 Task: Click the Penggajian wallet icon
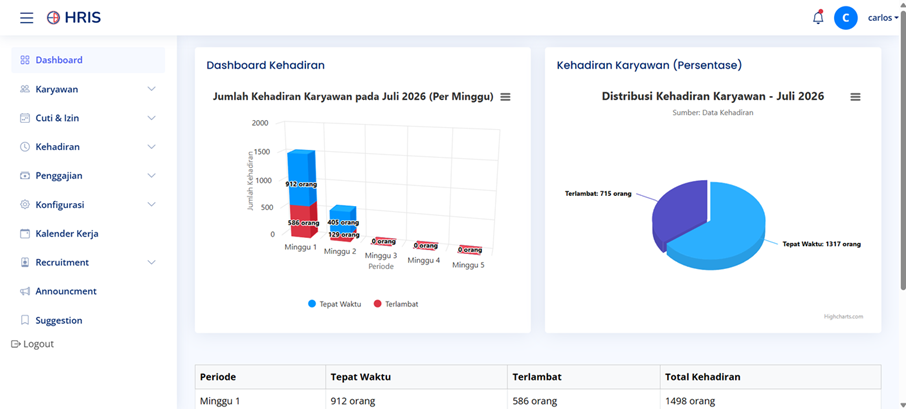tap(24, 176)
